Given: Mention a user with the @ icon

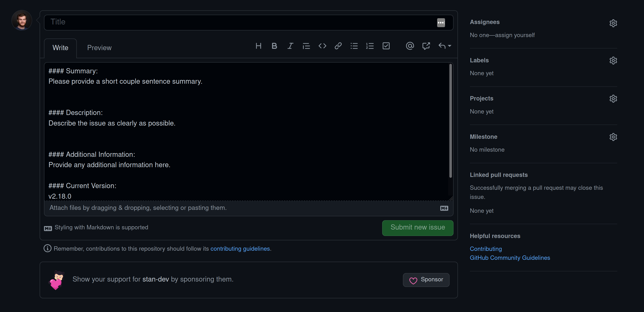Looking at the screenshot, I should (x=410, y=46).
